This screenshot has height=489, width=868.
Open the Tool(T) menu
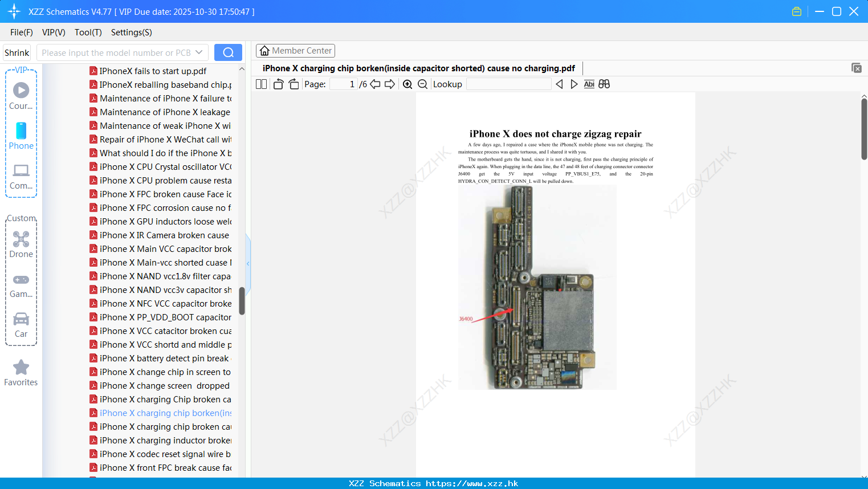88,32
